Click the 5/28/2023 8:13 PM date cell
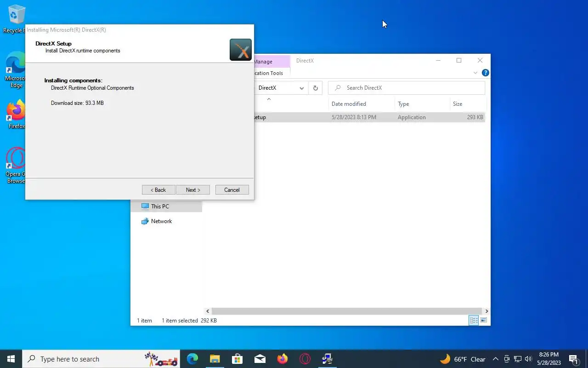This screenshot has width=588, height=368. [x=354, y=117]
